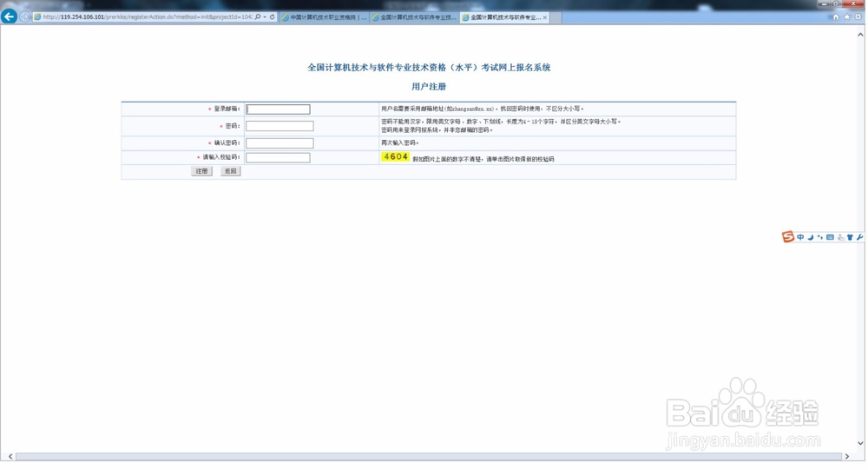The height and width of the screenshot is (470, 868).
Task: Open the browser Home icon
Action: coord(836,17)
